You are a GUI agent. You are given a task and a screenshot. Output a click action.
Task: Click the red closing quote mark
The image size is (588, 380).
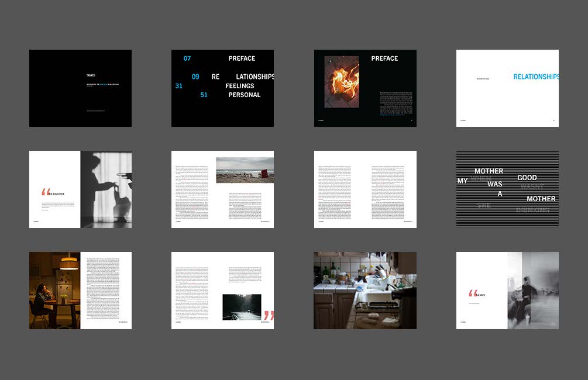pyautogui.click(x=269, y=316)
